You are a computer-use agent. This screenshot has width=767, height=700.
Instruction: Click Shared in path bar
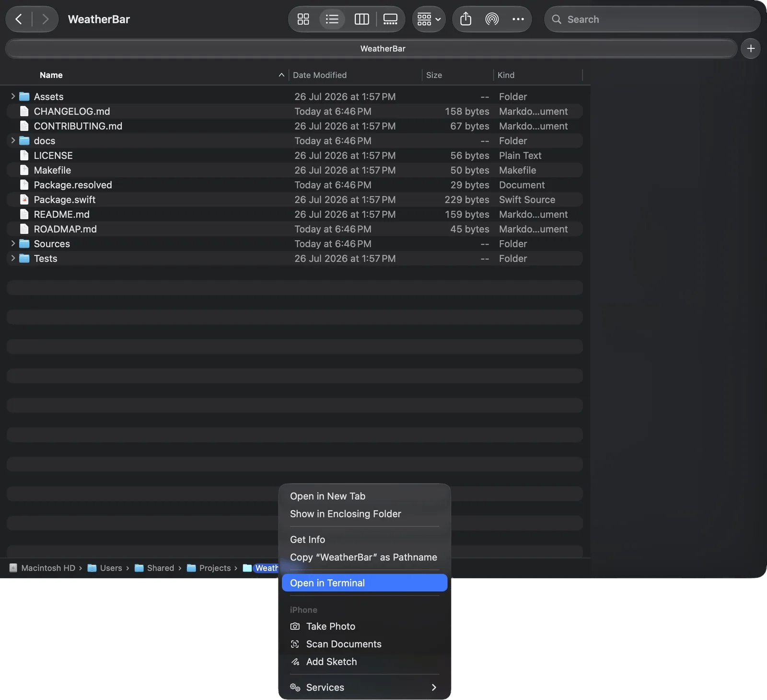pyautogui.click(x=154, y=568)
